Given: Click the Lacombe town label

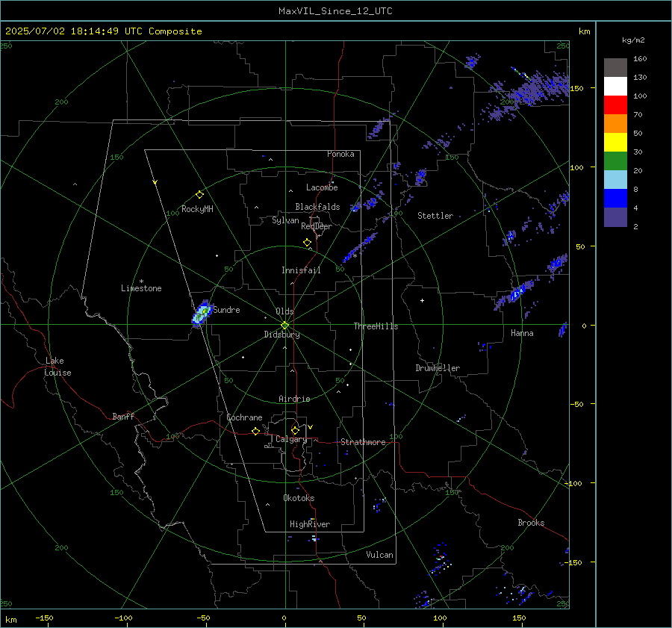Looking at the screenshot, I should pyautogui.click(x=322, y=187).
